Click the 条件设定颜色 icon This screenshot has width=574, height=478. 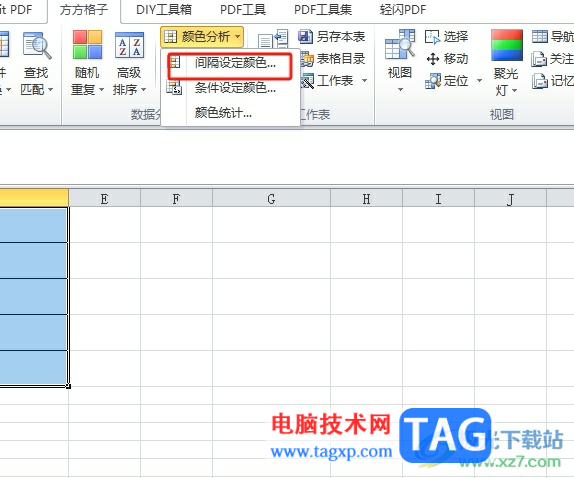pyautogui.click(x=174, y=88)
